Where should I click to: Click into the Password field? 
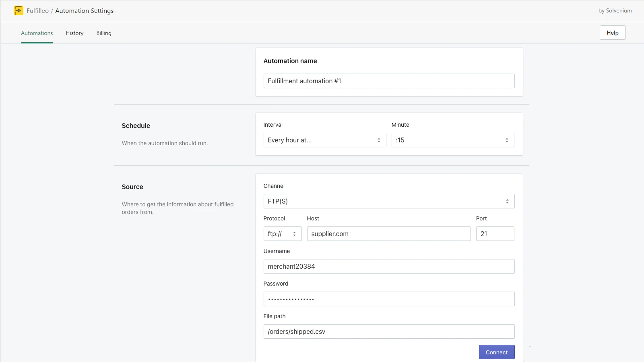[389, 299]
